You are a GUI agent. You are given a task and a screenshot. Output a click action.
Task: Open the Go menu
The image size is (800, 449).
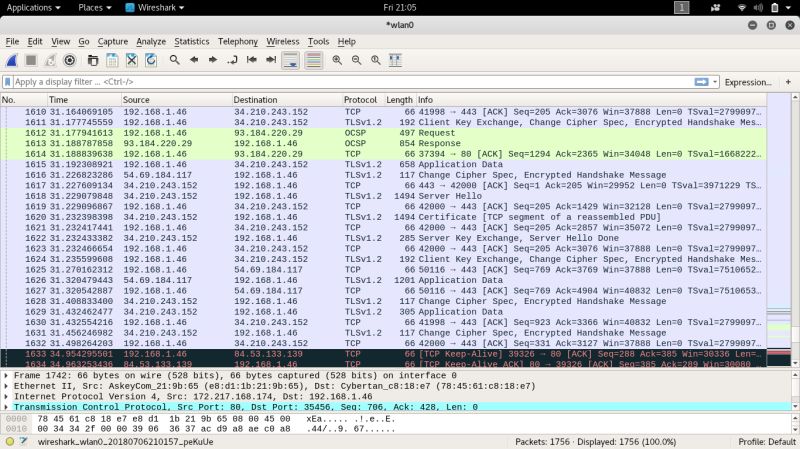(x=84, y=41)
